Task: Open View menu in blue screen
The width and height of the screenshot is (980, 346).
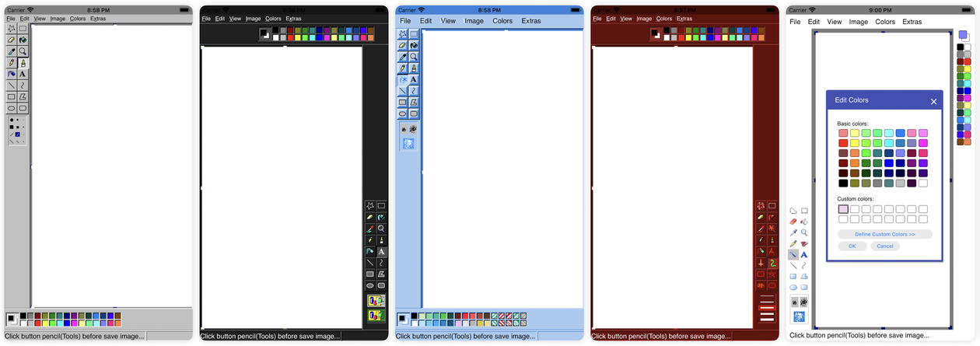Action: point(448,21)
